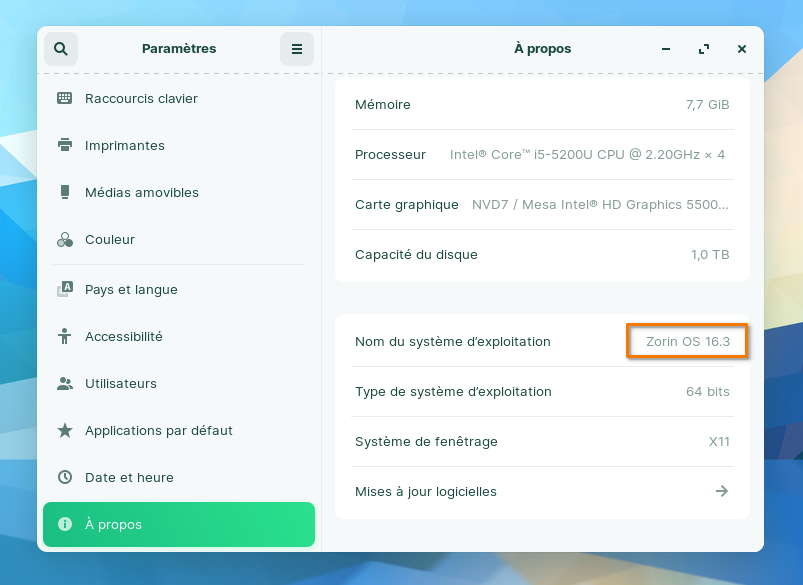Open the hamburger menu button
Screen dimensions: 803x585
[297, 49]
